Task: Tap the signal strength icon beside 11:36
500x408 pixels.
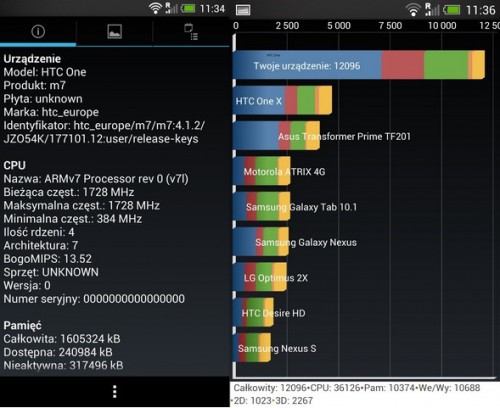Action: point(432,10)
